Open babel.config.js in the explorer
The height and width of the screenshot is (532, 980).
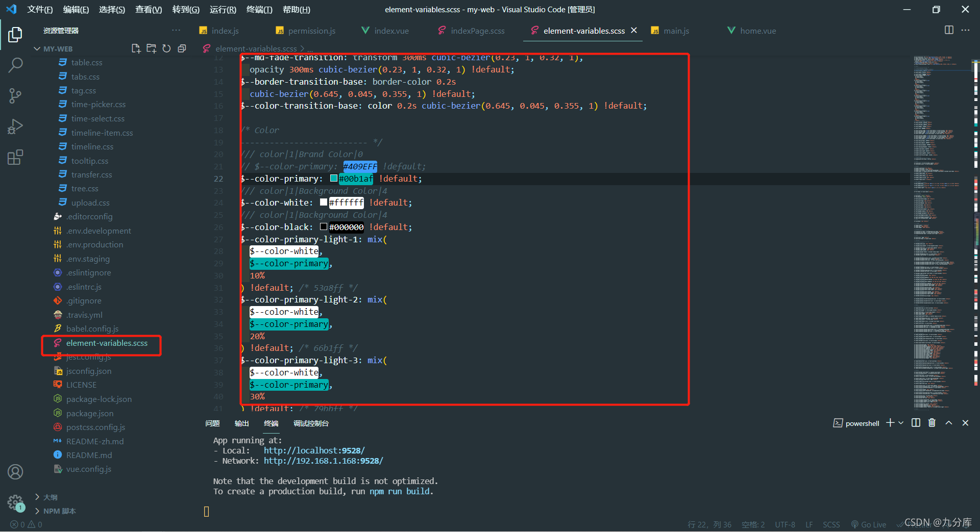92,329
